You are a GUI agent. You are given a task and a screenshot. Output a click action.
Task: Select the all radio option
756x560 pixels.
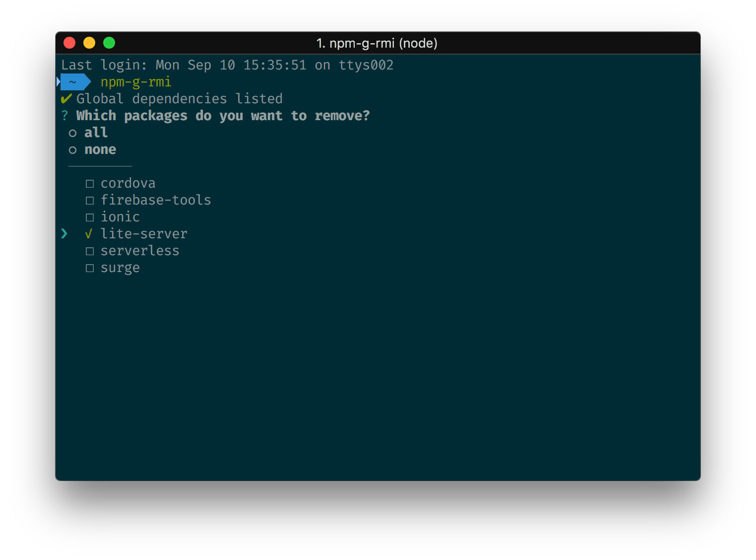(95, 132)
